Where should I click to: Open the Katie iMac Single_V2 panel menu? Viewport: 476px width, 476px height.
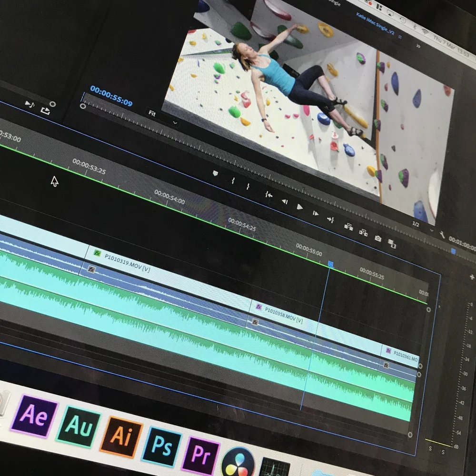pos(400,37)
